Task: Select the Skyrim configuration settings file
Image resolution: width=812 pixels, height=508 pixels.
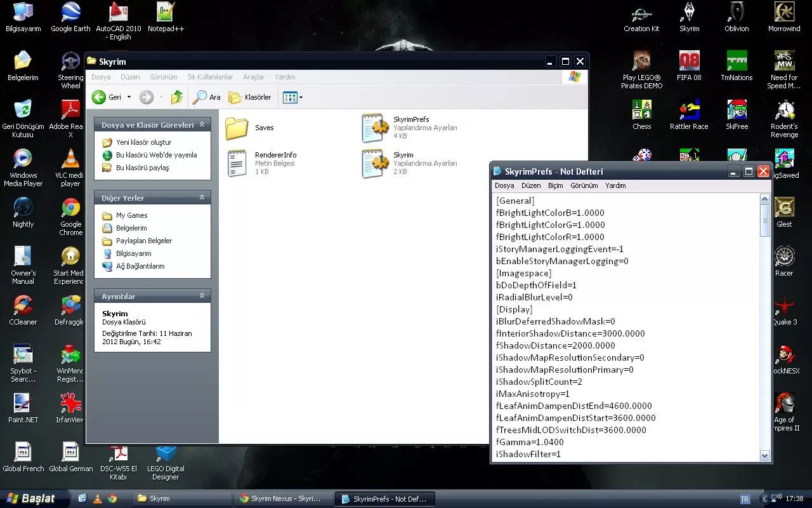Action: pyautogui.click(x=409, y=163)
